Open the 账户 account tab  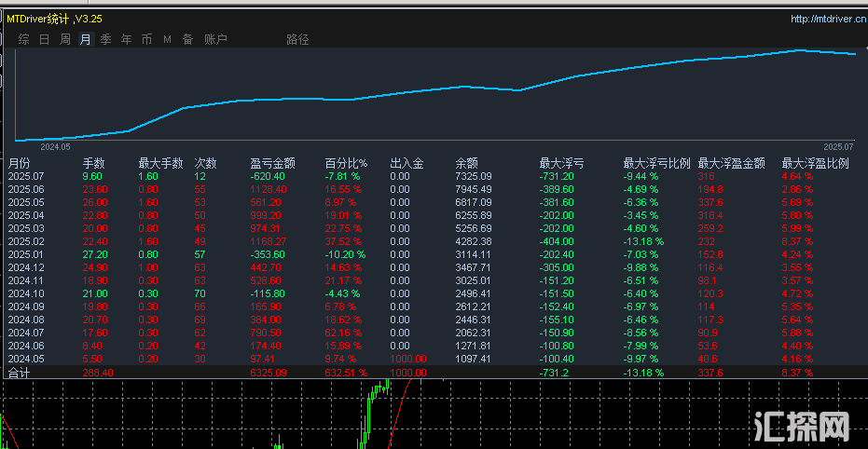216,39
